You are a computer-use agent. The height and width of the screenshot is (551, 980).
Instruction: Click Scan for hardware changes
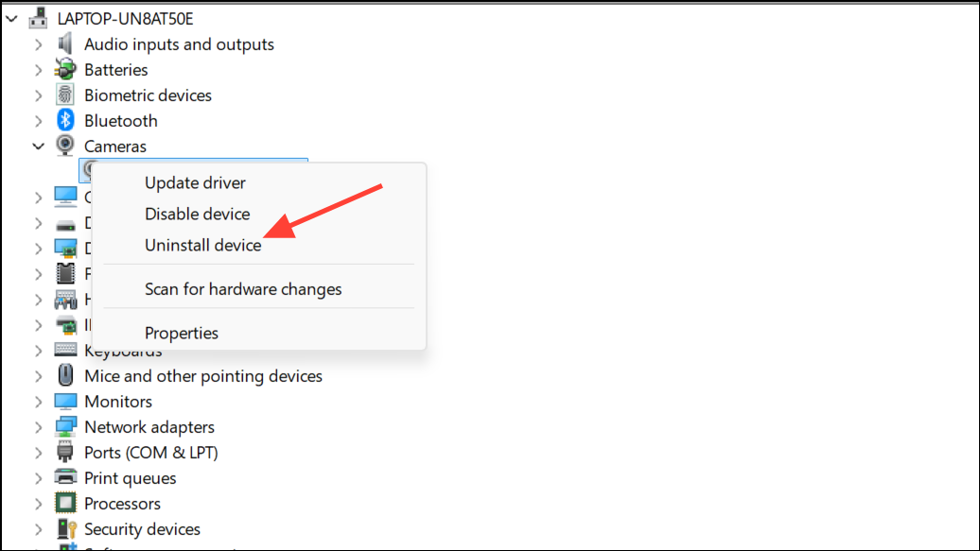pyautogui.click(x=243, y=288)
